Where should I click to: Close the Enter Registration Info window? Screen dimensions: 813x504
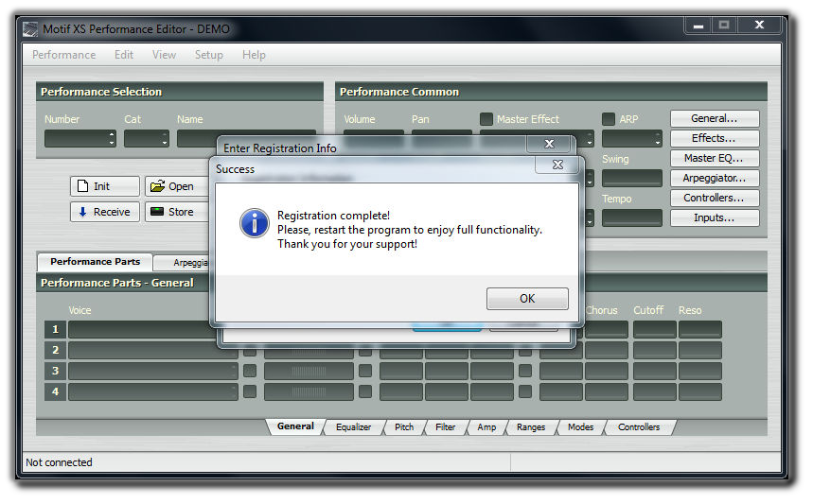[549, 144]
